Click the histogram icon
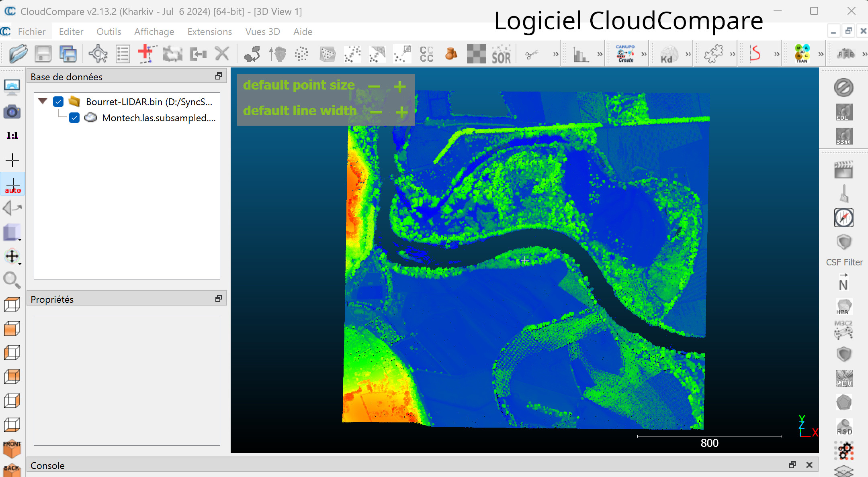The image size is (868, 477). point(580,54)
